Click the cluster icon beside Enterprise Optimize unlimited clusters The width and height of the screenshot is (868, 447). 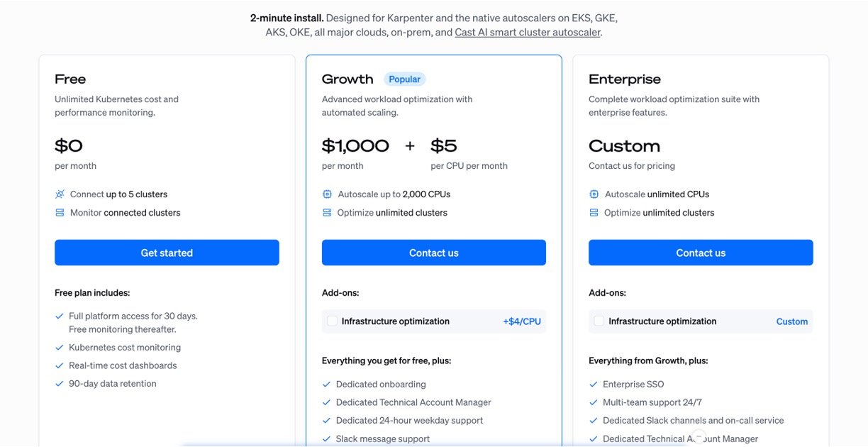[x=594, y=213]
